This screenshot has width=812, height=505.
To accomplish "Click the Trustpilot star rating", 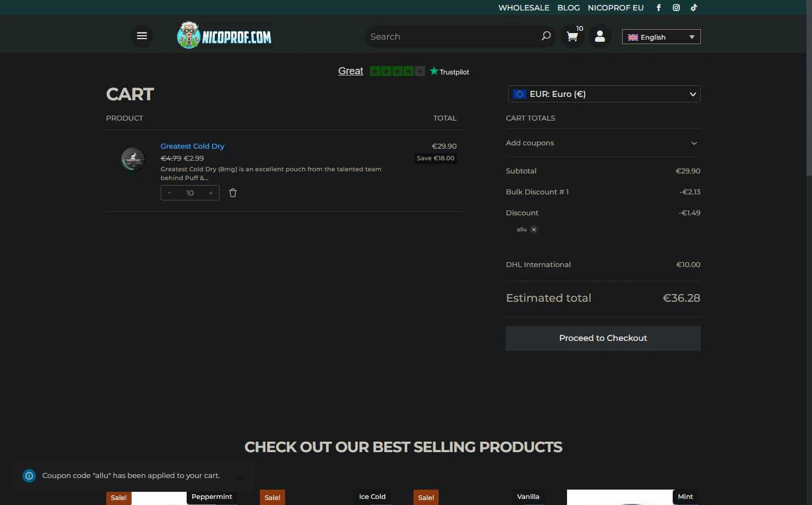I will [x=397, y=71].
